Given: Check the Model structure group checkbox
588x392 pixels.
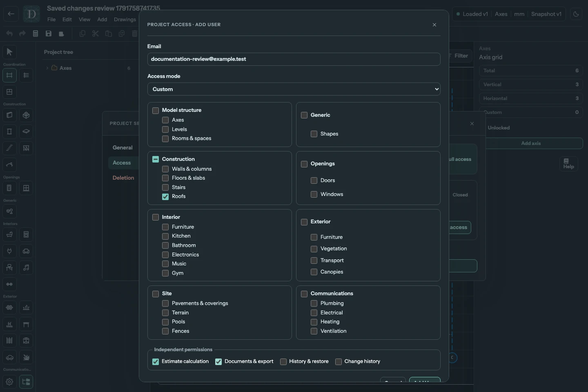Looking at the screenshot, I should click(x=156, y=110).
